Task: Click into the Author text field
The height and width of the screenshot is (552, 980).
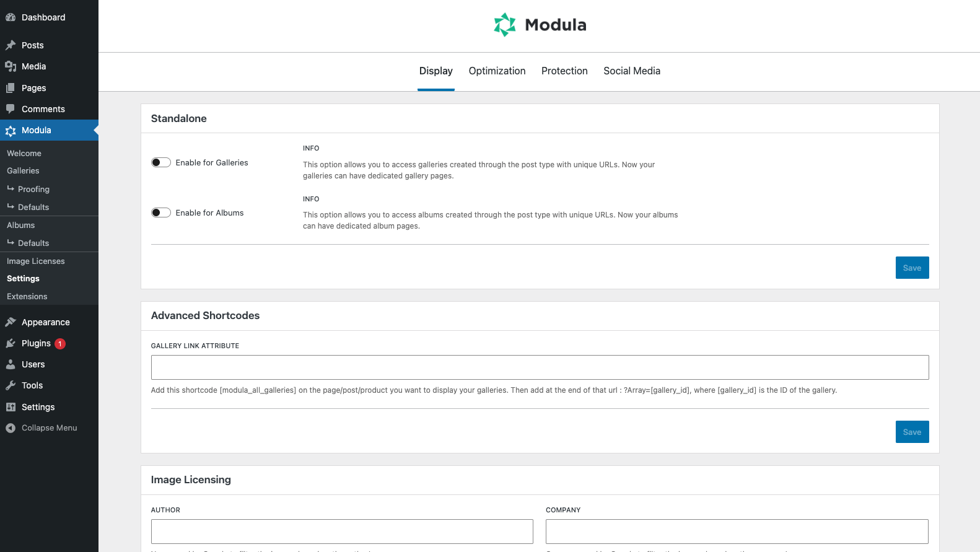Action: coord(342,532)
